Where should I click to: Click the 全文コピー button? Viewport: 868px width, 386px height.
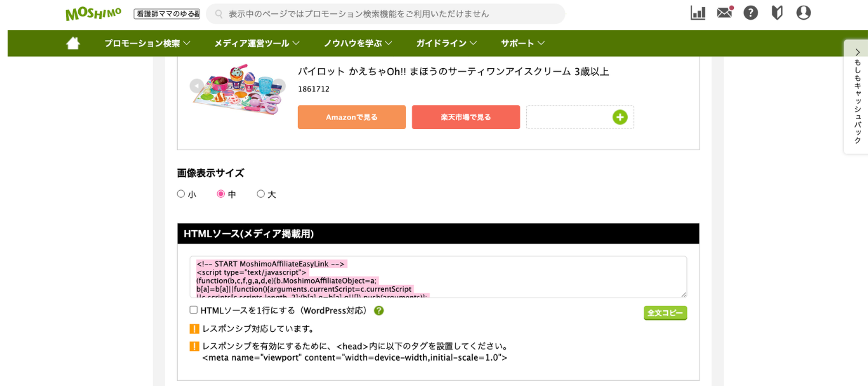click(665, 313)
